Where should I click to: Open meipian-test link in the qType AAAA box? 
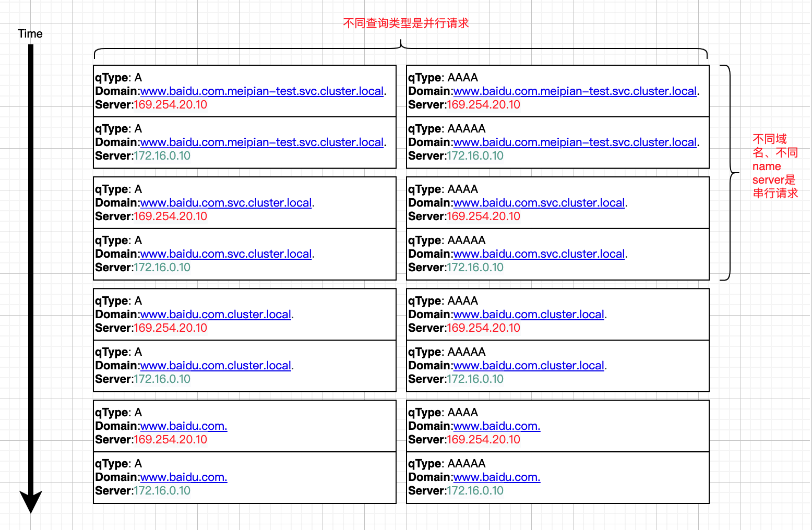(575, 91)
